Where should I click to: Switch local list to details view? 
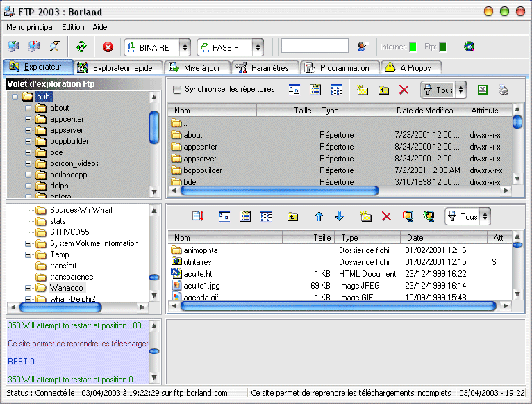266,216
